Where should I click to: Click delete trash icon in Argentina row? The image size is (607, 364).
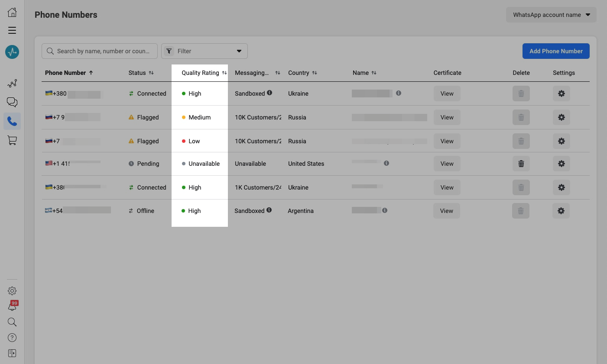coord(521,211)
